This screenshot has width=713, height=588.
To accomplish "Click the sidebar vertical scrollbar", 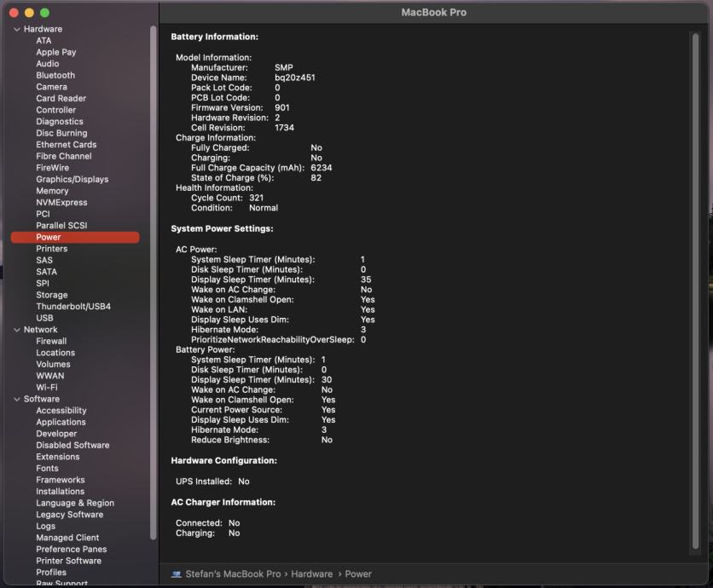I will click(154, 281).
